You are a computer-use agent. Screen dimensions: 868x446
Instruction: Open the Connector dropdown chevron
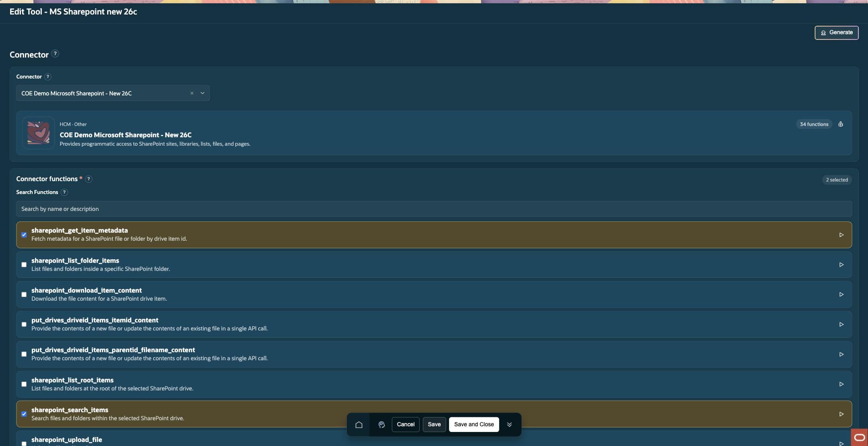click(x=203, y=93)
